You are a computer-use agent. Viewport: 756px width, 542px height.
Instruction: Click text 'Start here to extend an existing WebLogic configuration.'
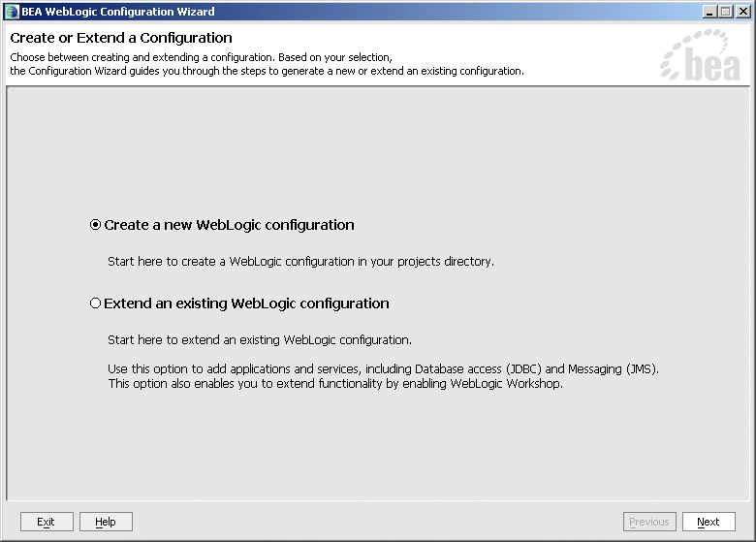tap(260, 340)
